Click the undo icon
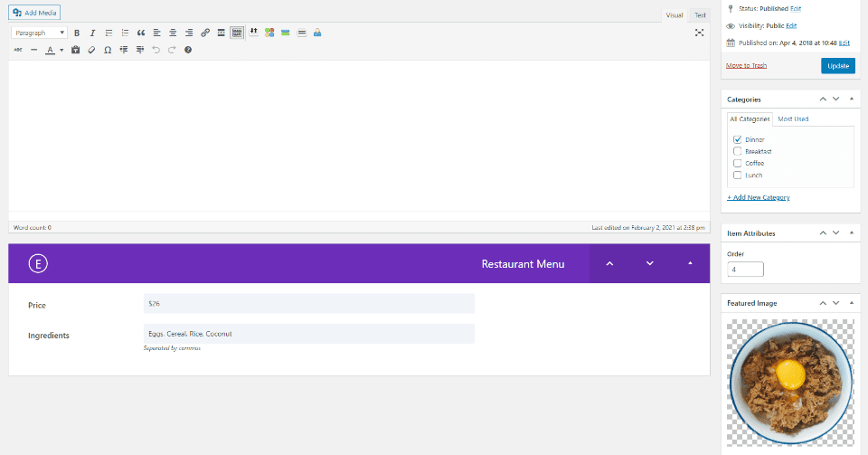The height and width of the screenshot is (455, 868). 156,50
